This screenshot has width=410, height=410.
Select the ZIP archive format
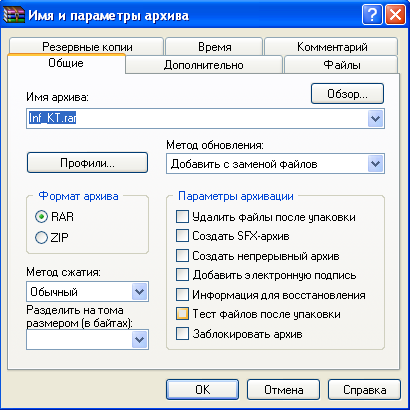click(x=41, y=238)
